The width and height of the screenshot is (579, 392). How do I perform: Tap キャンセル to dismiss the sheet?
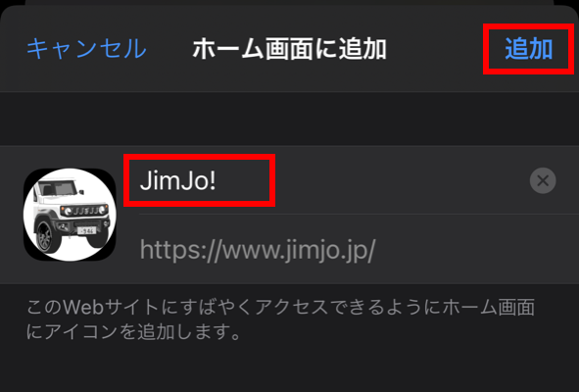(x=86, y=49)
